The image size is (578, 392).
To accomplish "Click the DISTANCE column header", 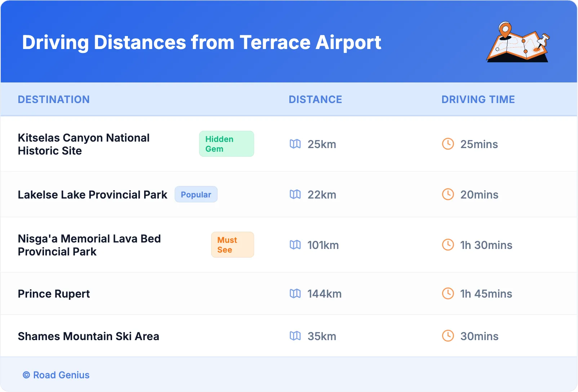I will (x=315, y=99).
